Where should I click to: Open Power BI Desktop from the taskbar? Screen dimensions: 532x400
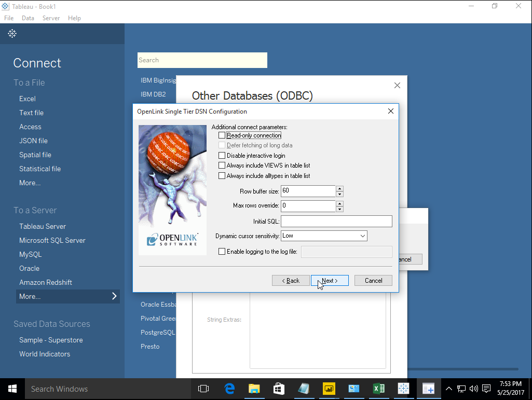(x=329, y=389)
